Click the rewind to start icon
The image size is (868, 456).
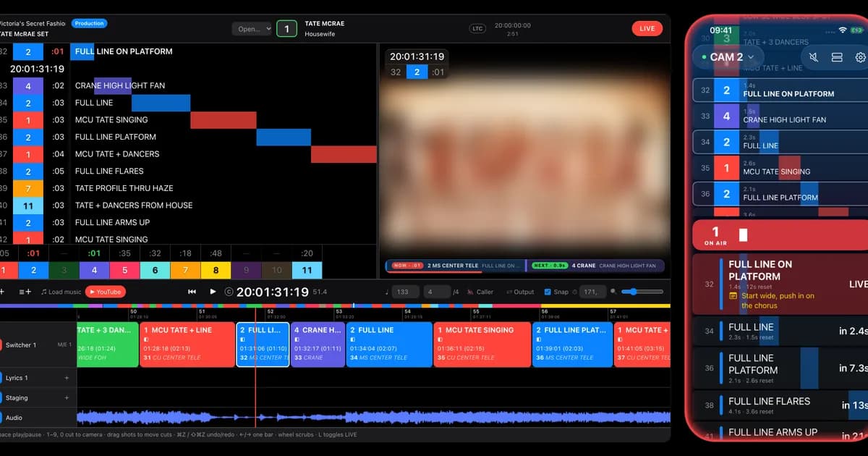coord(192,292)
